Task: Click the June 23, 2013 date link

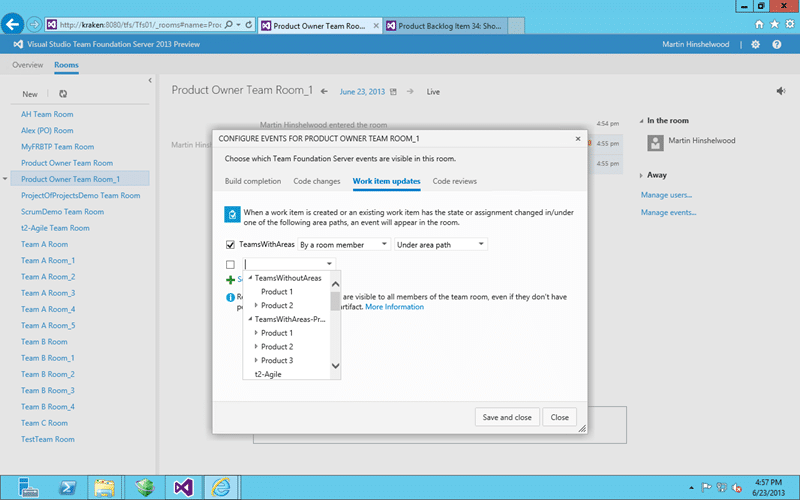Action: coord(362,92)
